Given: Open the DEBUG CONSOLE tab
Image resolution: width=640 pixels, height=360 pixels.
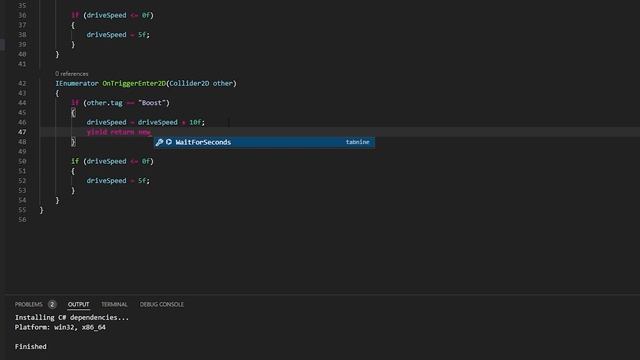Looking at the screenshot, I should pyautogui.click(x=162, y=304).
